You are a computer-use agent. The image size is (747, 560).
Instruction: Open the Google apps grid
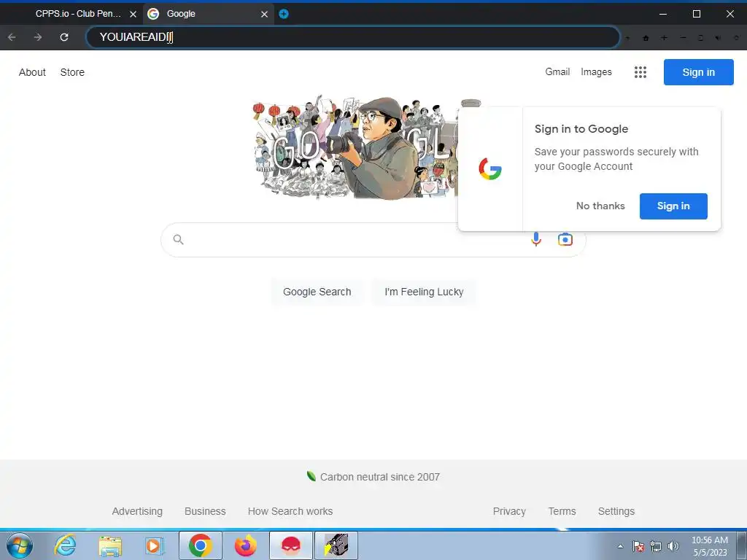coord(640,72)
